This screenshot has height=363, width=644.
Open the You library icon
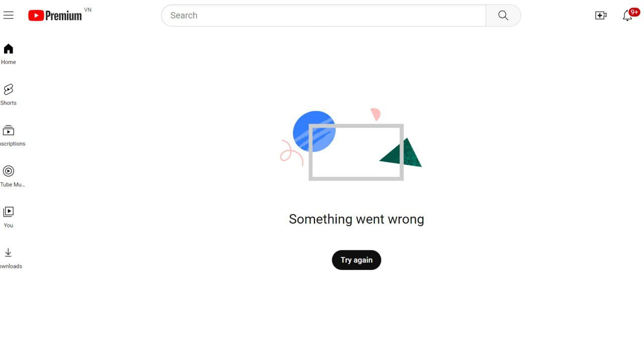pos(9,212)
